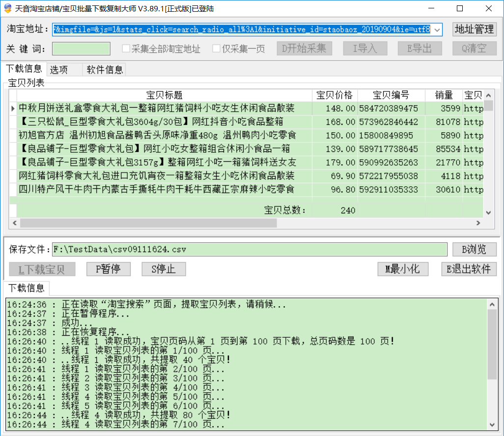504x436 pixels.
Task: Switch to the 选项 tab
Action: (x=59, y=70)
